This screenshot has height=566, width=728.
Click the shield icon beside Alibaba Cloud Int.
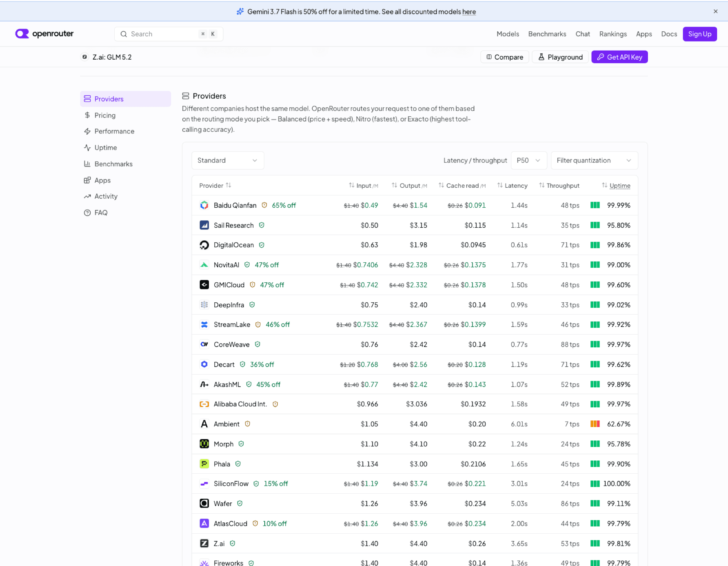tap(275, 404)
